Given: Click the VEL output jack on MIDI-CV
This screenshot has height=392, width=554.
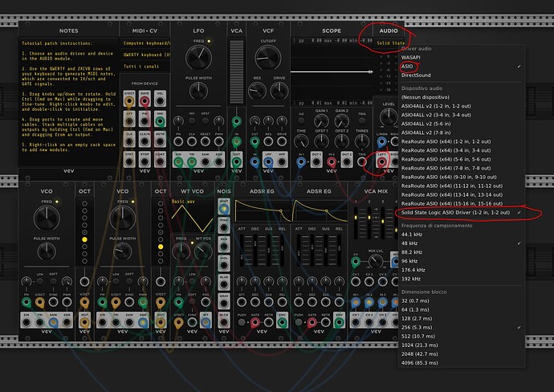Looking at the screenshot, I should pyautogui.click(x=160, y=101).
